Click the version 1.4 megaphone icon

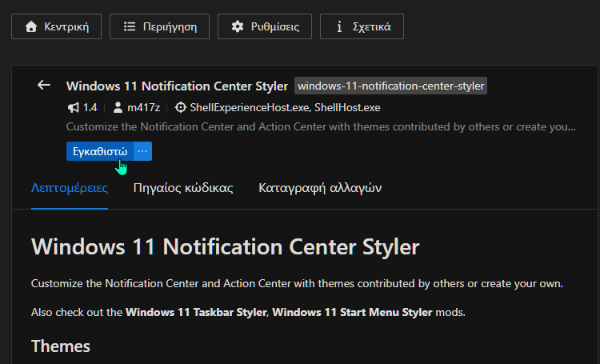73,107
